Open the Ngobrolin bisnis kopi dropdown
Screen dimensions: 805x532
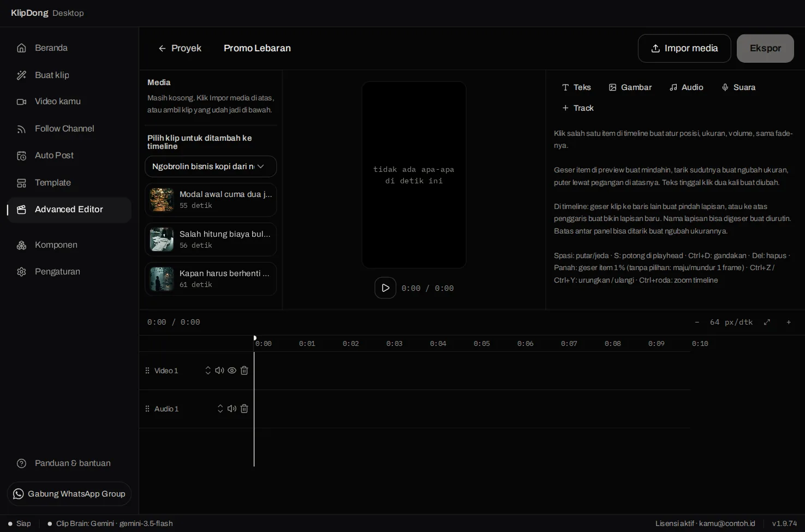(x=211, y=166)
